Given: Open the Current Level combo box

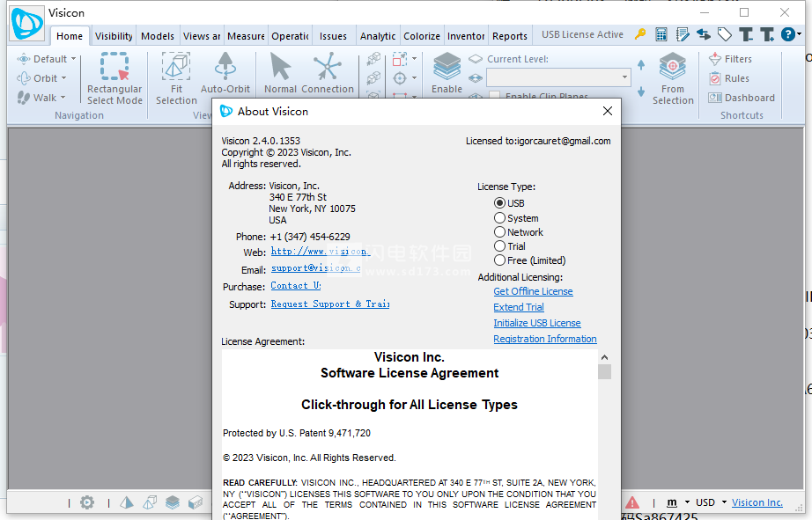Looking at the screenshot, I should point(558,77).
